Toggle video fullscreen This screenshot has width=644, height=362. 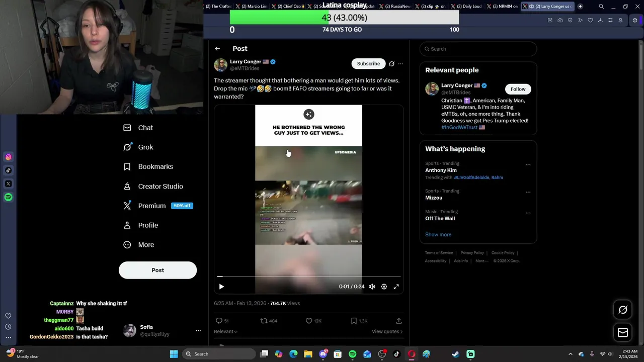(396, 287)
